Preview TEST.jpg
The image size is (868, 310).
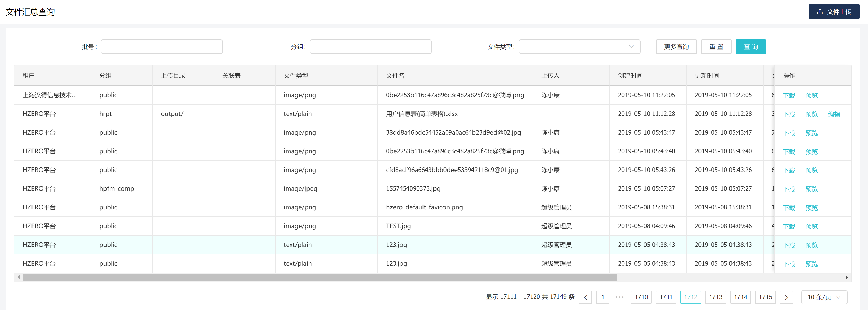(x=811, y=227)
